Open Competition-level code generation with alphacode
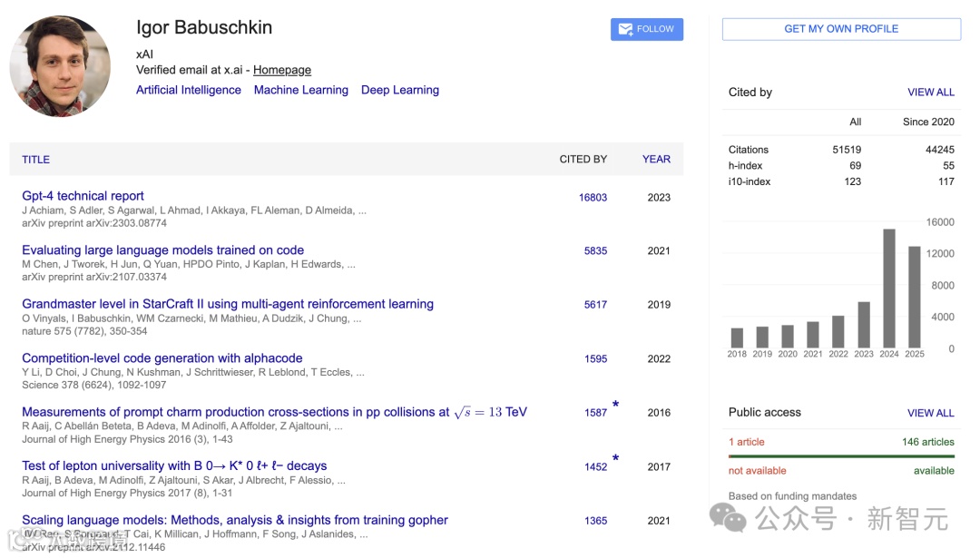 [x=162, y=358]
